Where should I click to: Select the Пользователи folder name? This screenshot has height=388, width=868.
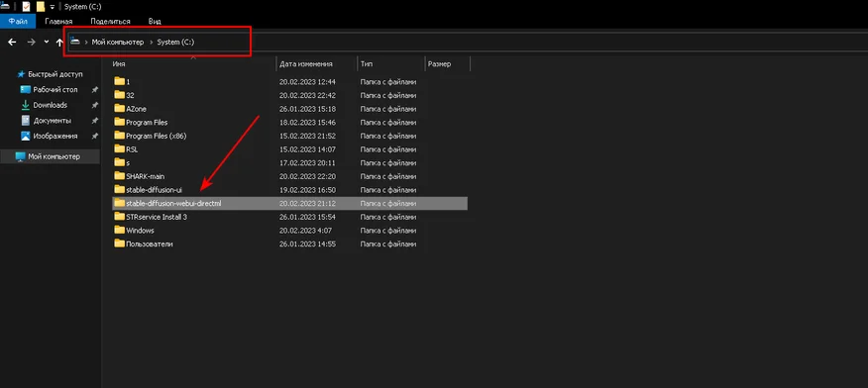[150, 244]
